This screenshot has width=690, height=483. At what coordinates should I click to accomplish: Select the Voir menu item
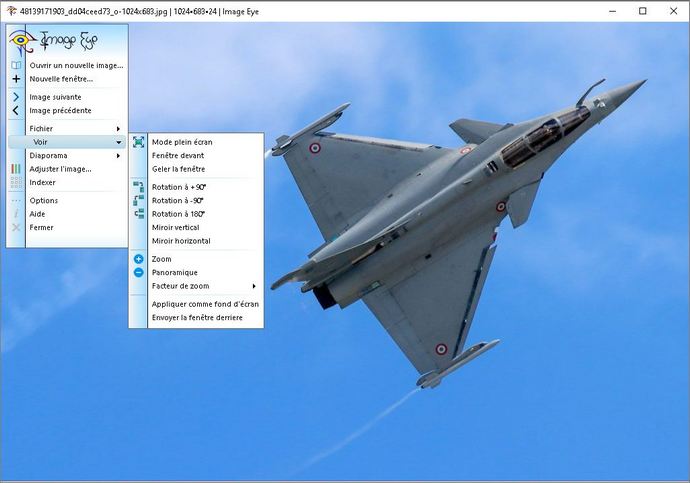click(67, 142)
